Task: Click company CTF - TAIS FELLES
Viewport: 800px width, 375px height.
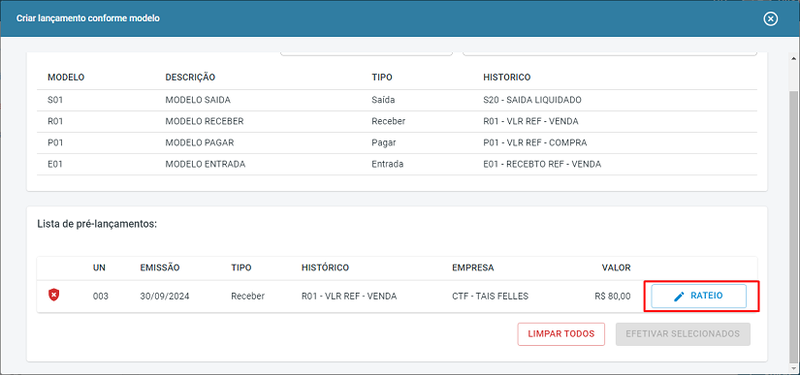Action: tap(490, 296)
